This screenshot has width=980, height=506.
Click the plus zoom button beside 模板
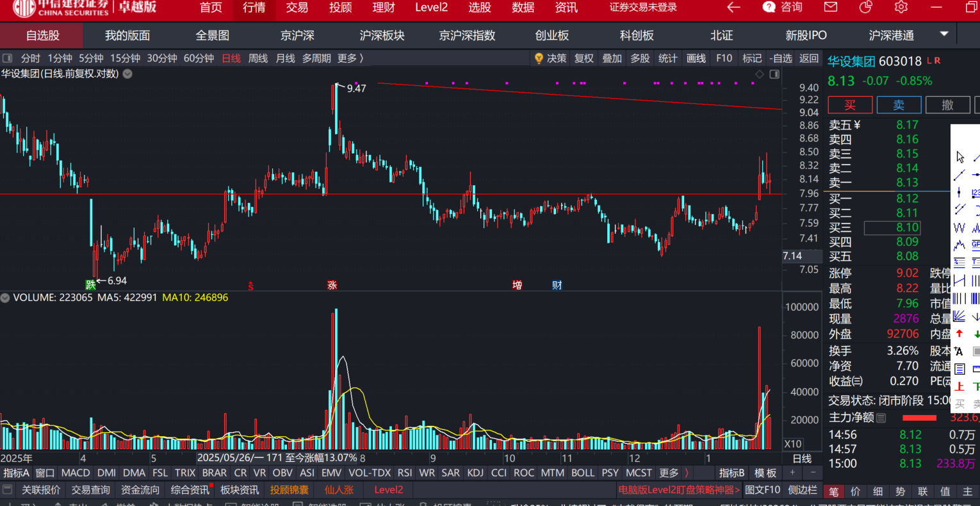[792, 473]
